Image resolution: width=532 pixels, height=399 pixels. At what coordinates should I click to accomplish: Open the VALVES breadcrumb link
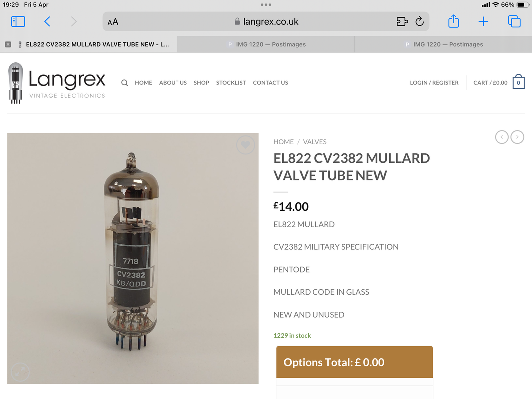tap(315, 142)
